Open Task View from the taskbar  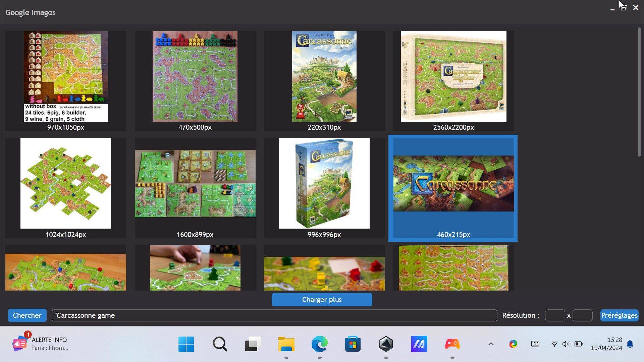(x=253, y=344)
